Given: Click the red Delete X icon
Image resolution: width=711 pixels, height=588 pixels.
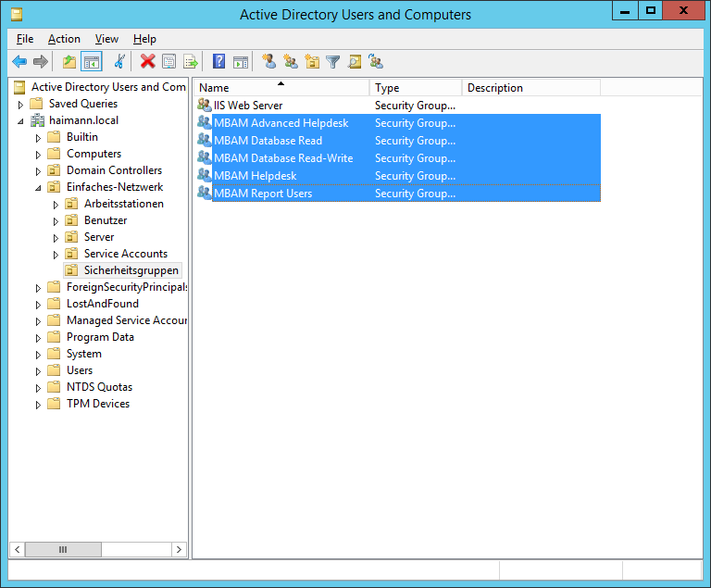Looking at the screenshot, I should (147, 61).
